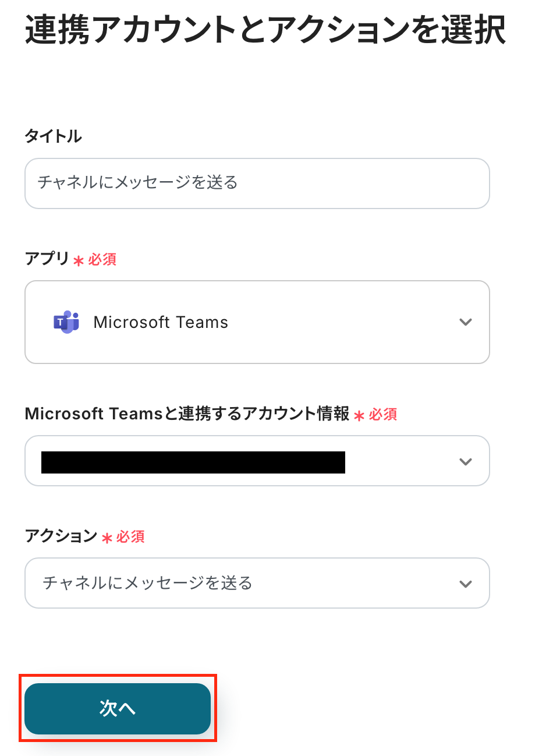This screenshot has width=560, height=756.
Task: Click チャネルにメッセージを送る in the action selector
Action: (x=147, y=583)
